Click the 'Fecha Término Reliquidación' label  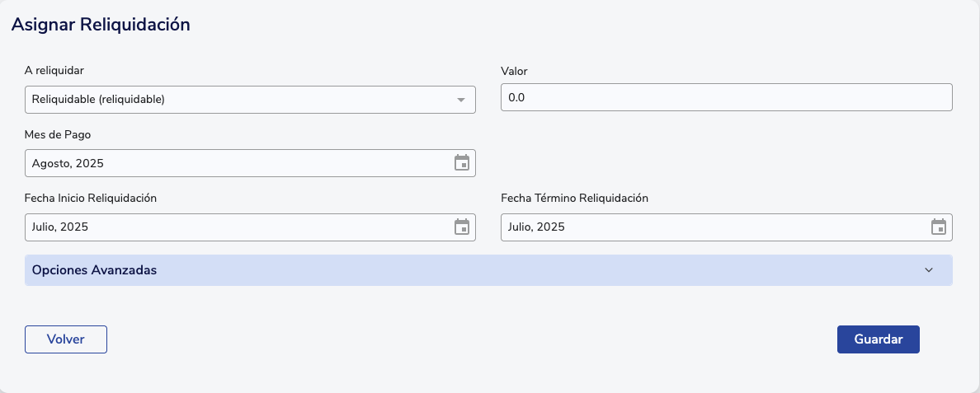click(x=574, y=198)
